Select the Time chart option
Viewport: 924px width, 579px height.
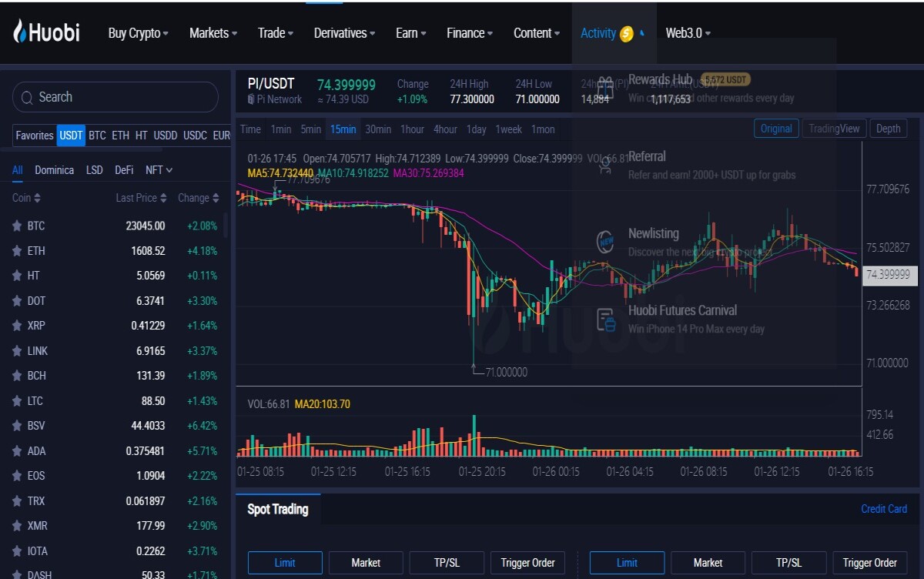[x=250, y=129]
